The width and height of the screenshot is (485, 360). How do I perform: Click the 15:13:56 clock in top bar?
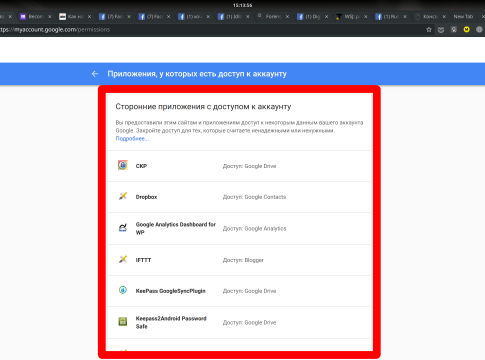[242, 5]
